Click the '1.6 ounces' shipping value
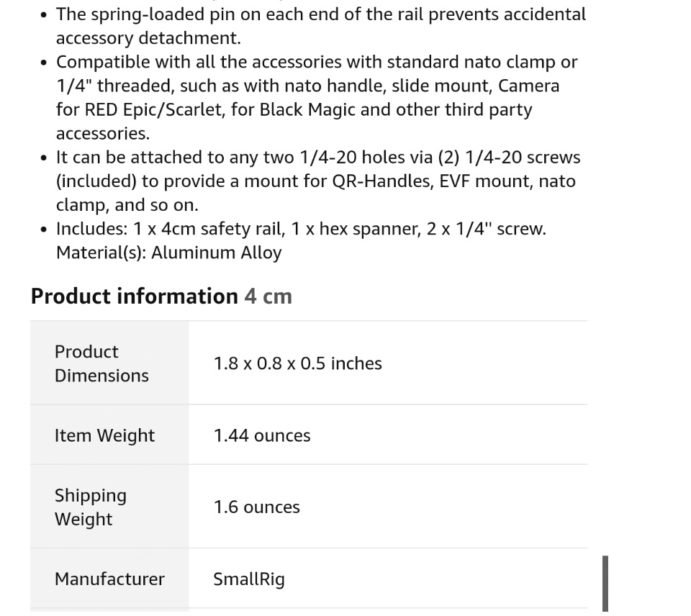This screenshot has width=691, height=616. click(x=256, y=507)
